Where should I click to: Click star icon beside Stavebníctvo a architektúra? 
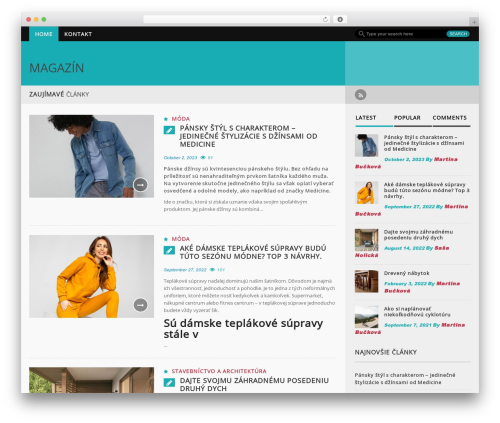point(166,371)
